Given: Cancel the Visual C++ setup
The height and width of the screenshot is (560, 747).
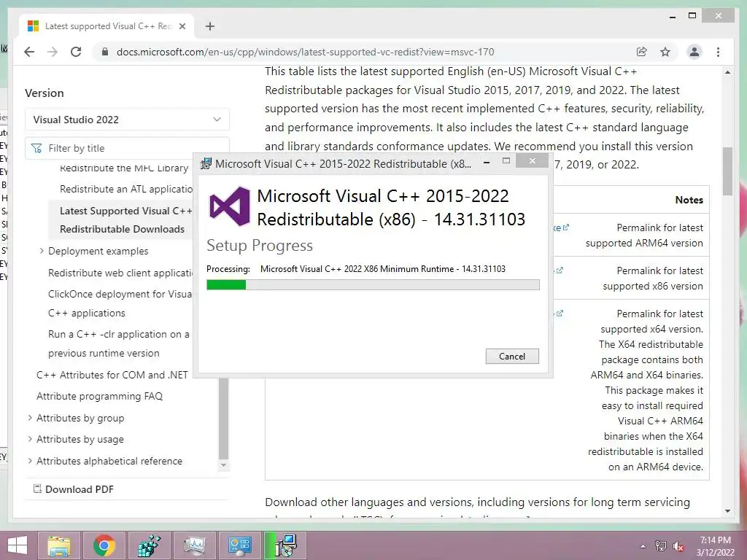Looking at the screenshot, I should [x=512, y=356].
